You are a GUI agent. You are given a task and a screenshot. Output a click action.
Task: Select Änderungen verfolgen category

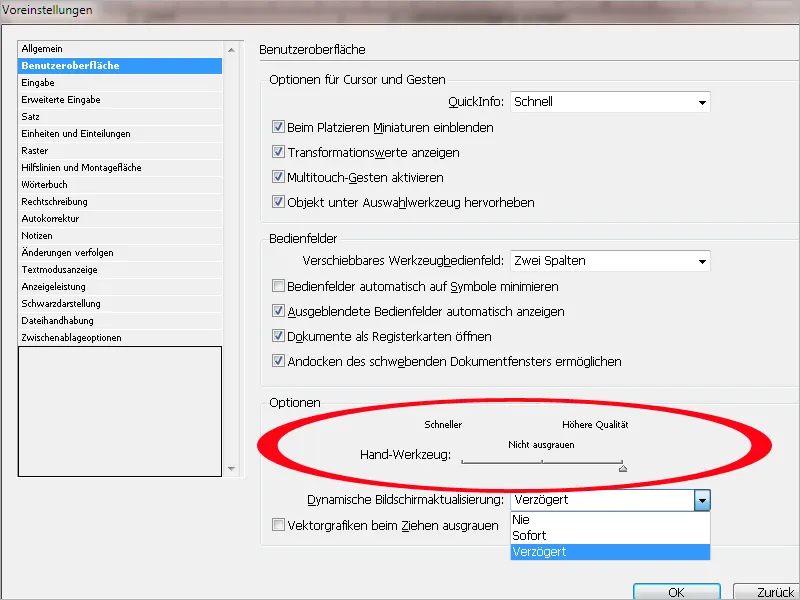[120, 253]
